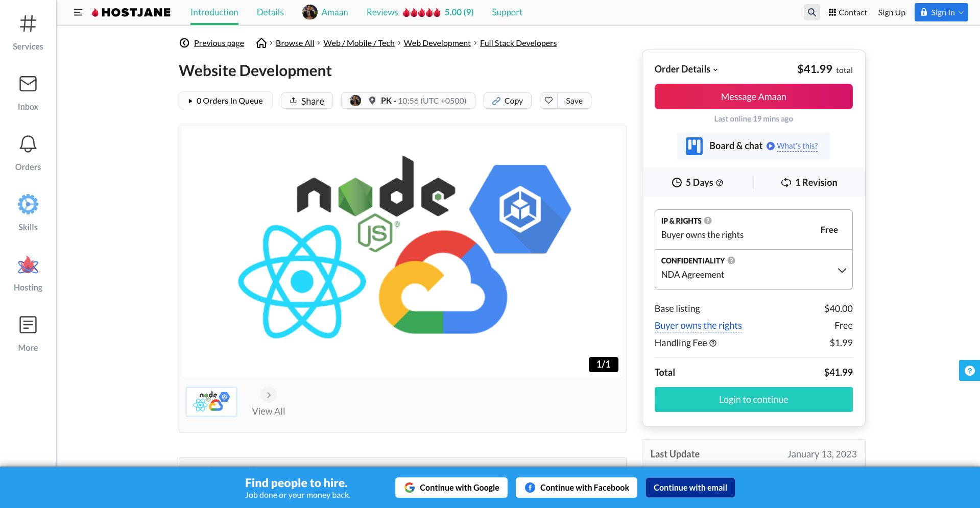Expand the Confidentiality NDA Agreement chevron
980x508 pixels.
click(842, 270)
